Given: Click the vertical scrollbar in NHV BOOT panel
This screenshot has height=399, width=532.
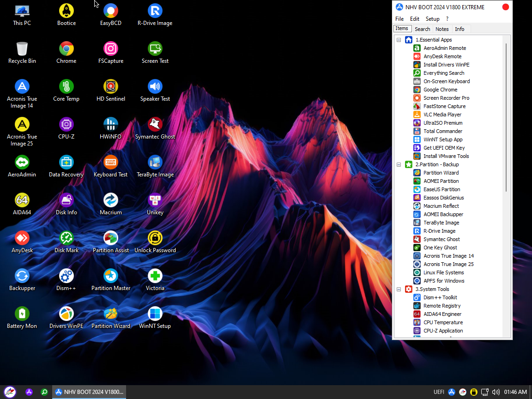Looking at the screenshot, I should click(506, 117).
